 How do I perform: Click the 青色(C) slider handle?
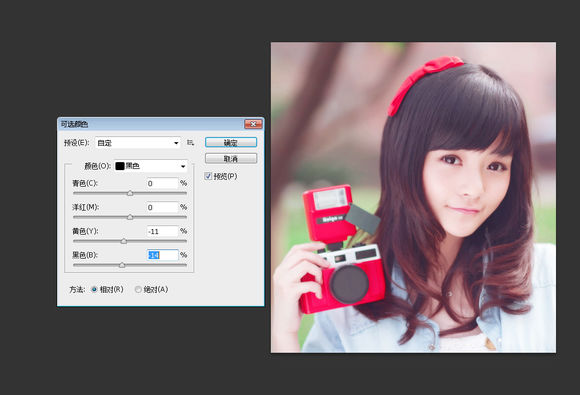pos(130,193)
